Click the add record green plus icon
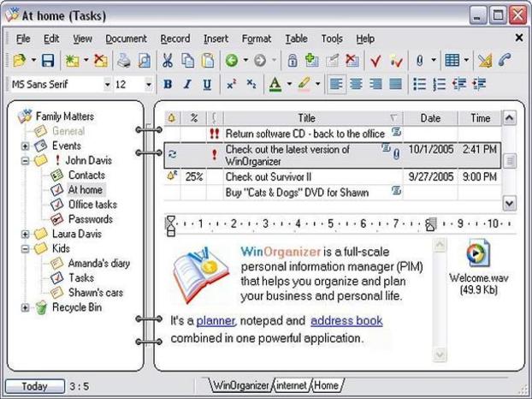The image size is (532, 399). coord(311,61)
